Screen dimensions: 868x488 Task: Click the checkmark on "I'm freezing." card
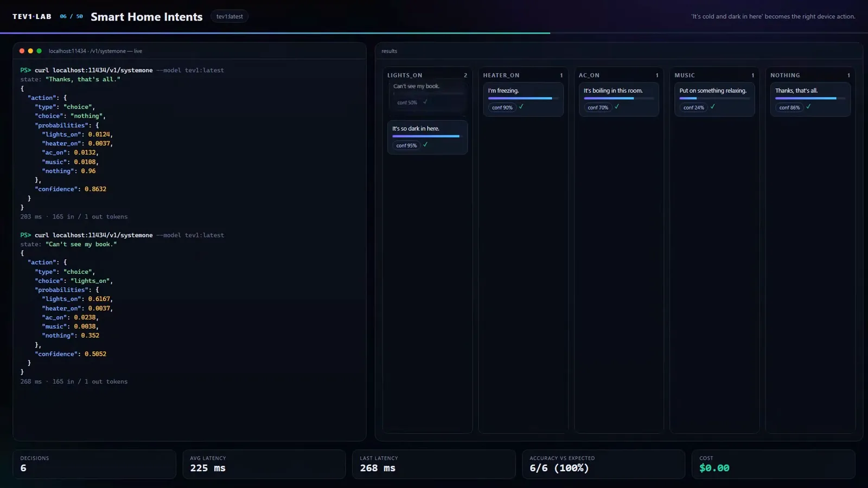(x=521, y=107)
